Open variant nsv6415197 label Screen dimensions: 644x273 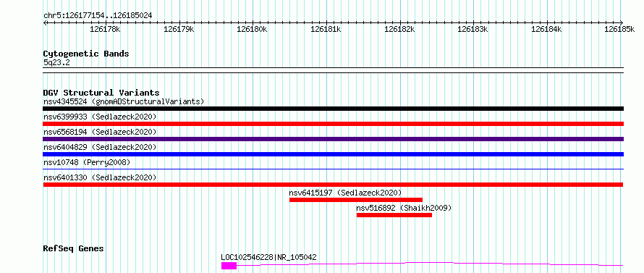click(345, 193)
